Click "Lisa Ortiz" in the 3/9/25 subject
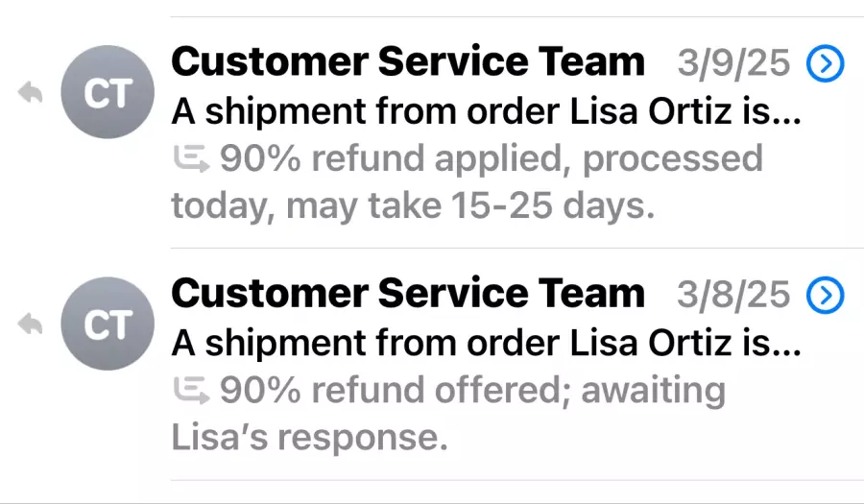 (x=652, y=111)
